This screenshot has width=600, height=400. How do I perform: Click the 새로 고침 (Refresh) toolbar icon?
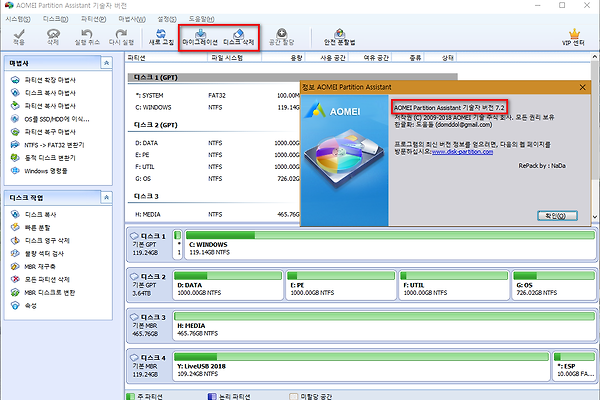click(161, 37)
